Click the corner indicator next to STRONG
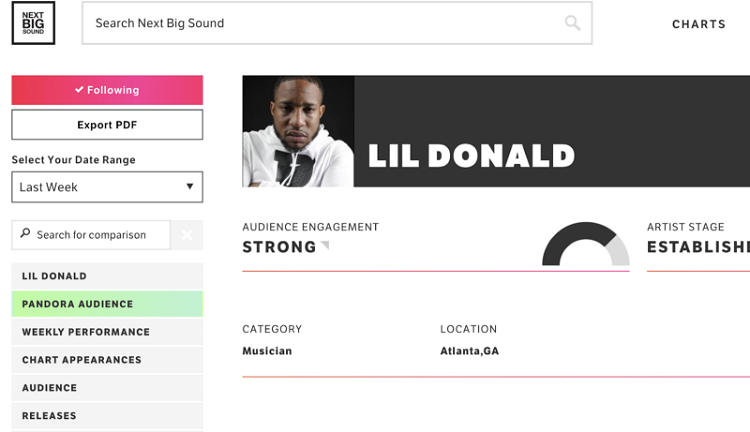The image size is (750, 432). click(325, 245)
